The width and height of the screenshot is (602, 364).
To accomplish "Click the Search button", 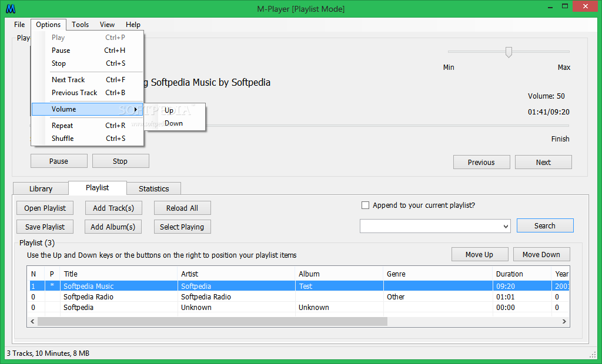I will coord(545,226).
